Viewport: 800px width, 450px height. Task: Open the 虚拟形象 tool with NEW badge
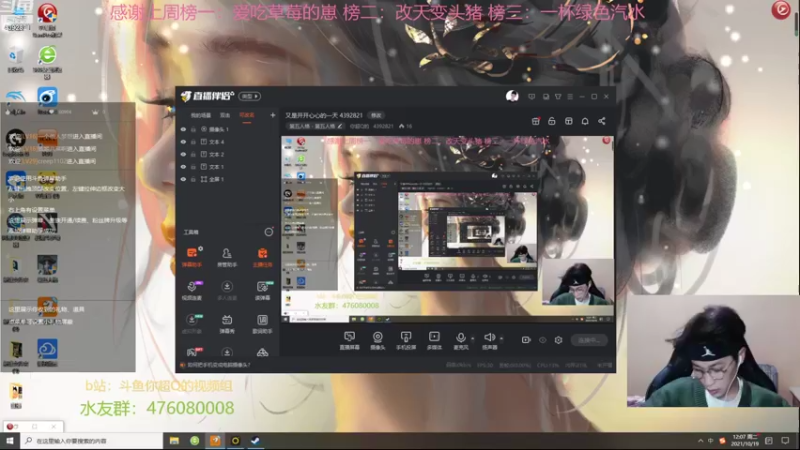pos(192,323)
